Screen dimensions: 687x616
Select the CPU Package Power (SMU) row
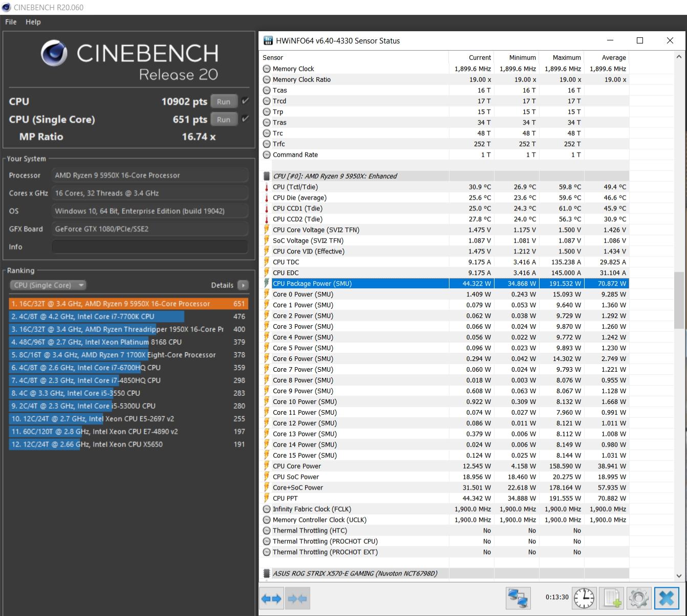(445, 284)
